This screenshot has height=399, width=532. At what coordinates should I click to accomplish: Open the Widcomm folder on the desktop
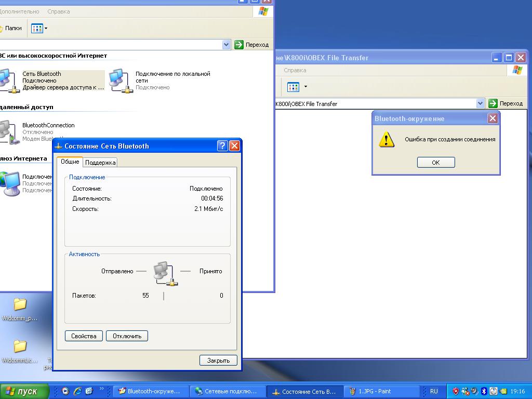pyautogui.click(x=20, y=304)
